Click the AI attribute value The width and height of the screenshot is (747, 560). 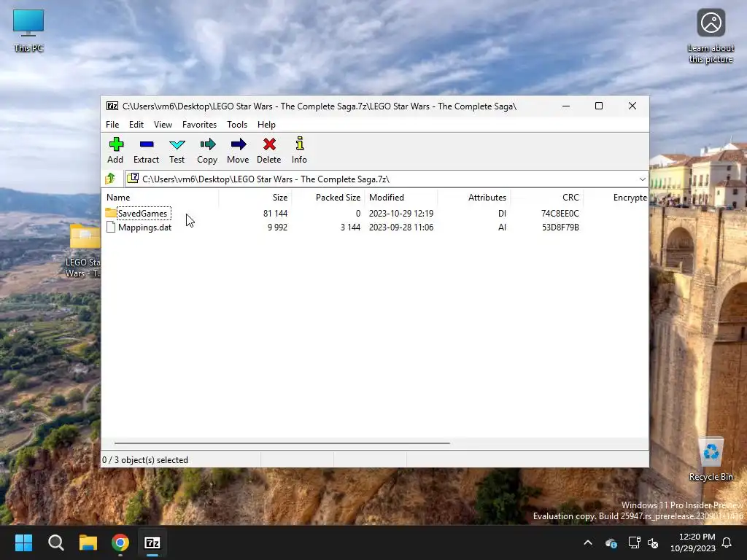point(502,227)
